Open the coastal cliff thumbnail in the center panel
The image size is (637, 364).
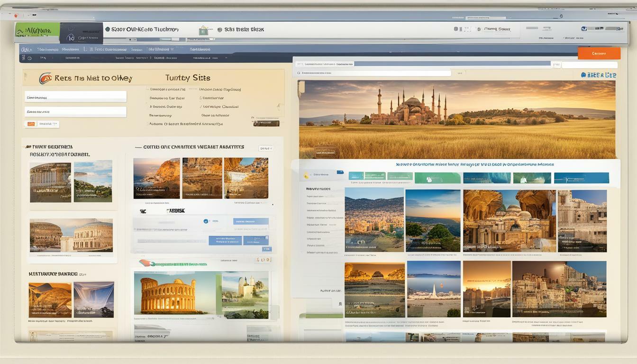[157, 178]
